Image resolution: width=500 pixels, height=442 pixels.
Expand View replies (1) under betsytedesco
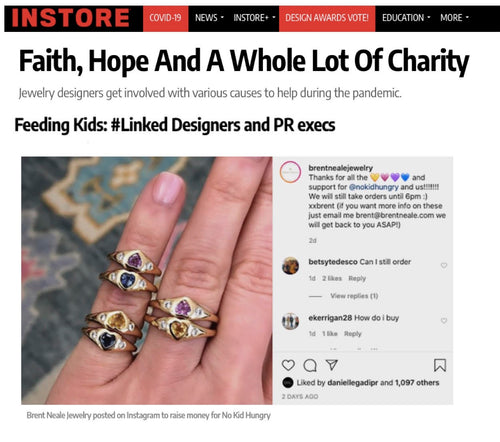354,296
